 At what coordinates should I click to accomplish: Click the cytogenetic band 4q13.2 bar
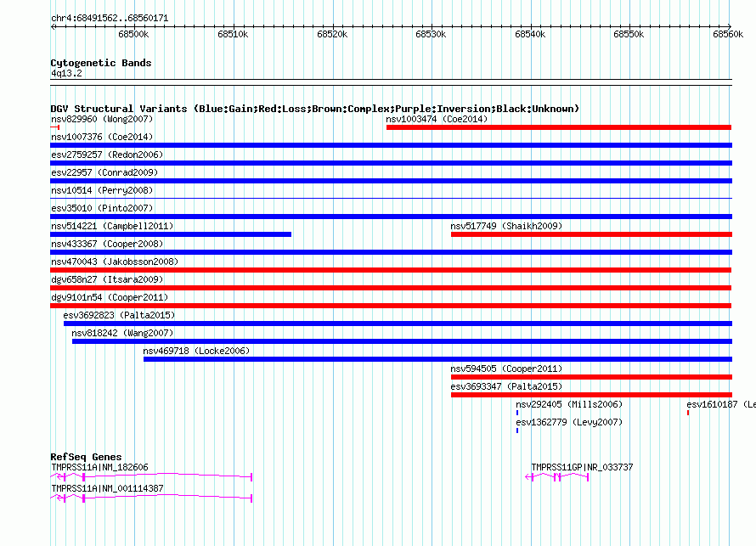[391, 82]
